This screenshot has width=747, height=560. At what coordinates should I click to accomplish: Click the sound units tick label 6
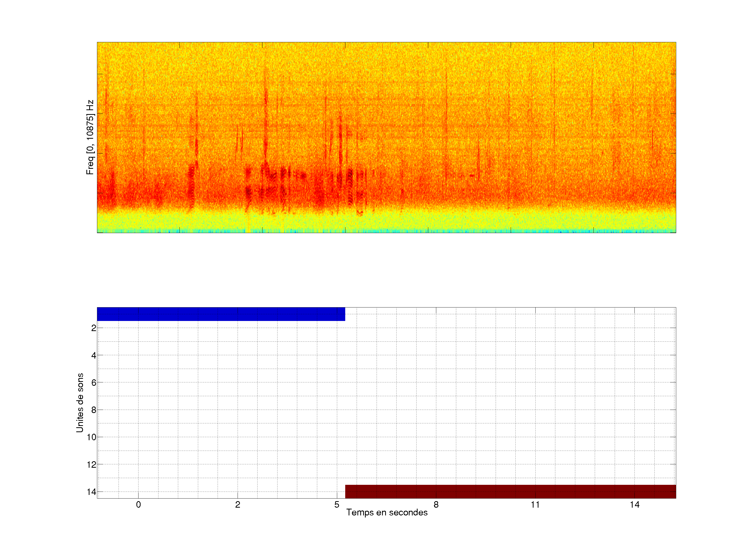pyautogui.click(x=94, y=383)
